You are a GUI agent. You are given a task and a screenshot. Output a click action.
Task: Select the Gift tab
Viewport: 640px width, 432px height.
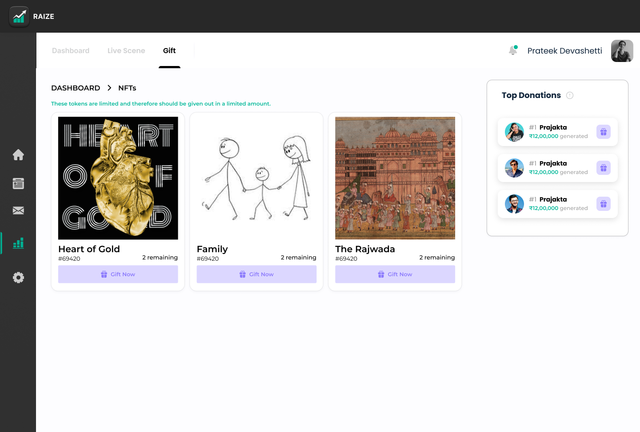click(x=169, y=51)
